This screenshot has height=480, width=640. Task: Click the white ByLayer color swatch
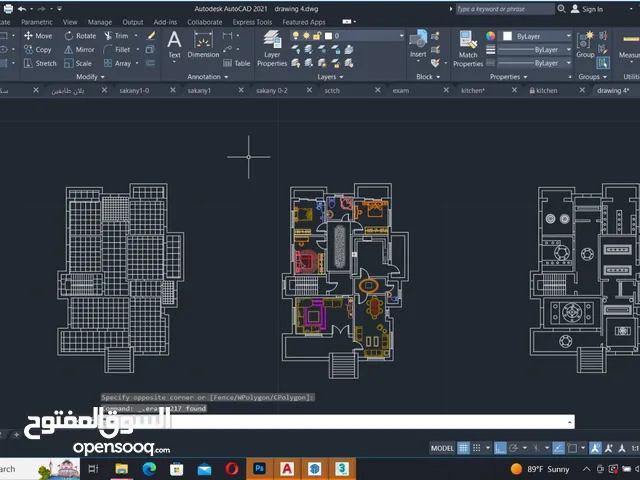(507, 36)
